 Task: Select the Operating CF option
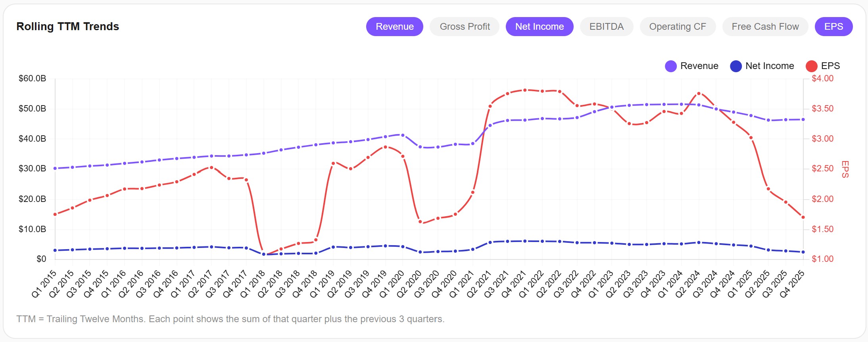pos(678,27)
